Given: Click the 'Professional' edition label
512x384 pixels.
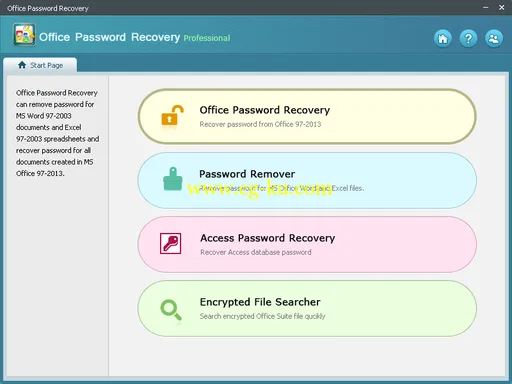Looking at the screenshot, I should [x=207, y=38].
